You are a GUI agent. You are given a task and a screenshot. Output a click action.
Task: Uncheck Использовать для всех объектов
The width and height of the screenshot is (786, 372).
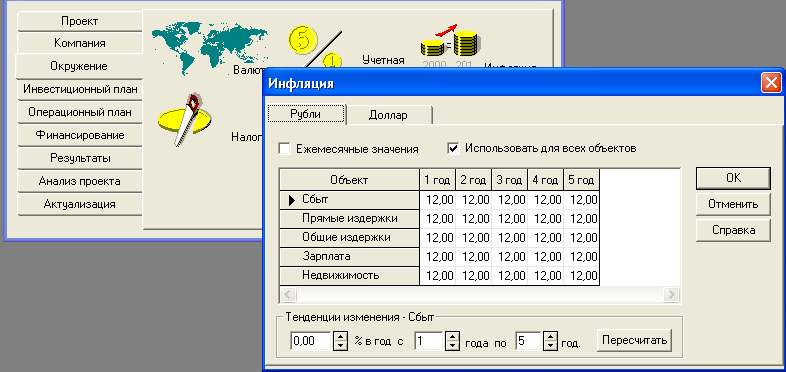click(453, 149)
